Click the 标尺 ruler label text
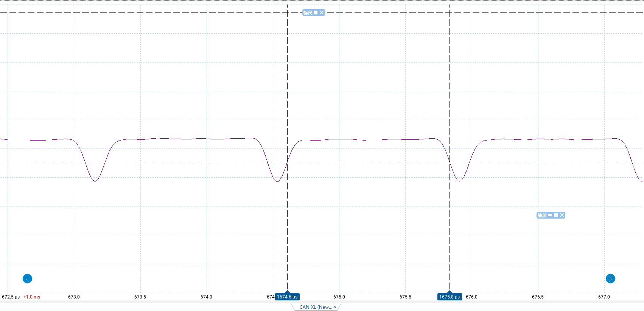The image size is (644, 311). (308, 13)
